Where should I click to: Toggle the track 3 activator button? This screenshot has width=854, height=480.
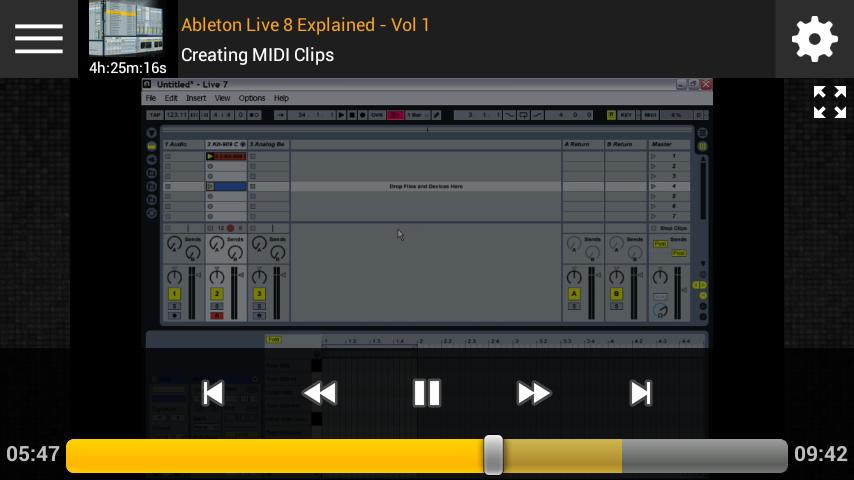click(x=259, y=294)
